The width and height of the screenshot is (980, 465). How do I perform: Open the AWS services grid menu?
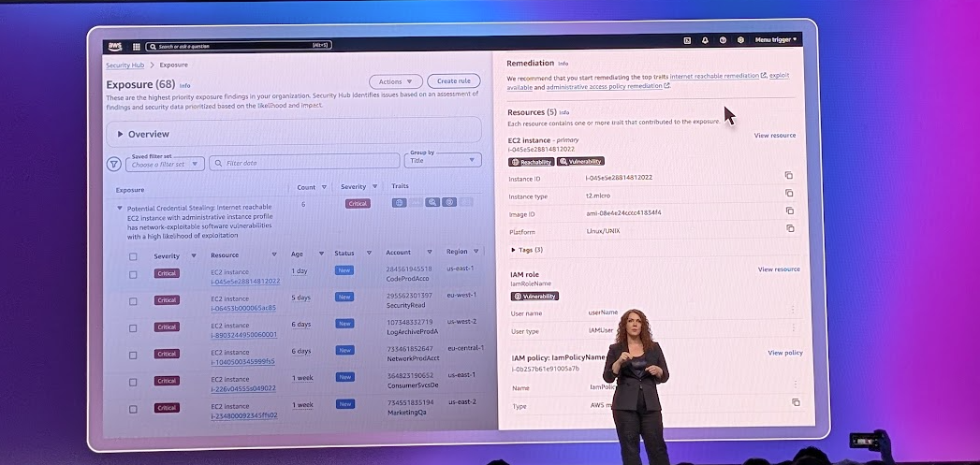pos(137,45)
